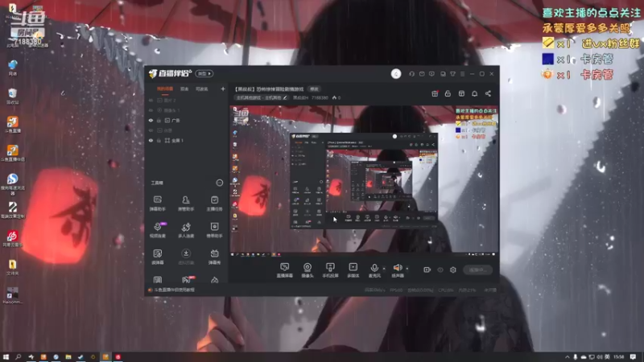Open the 弹幕助手 danmaku assistant tool
The height and width of the screenshot is (362, 644).
(x=157, y=204)
